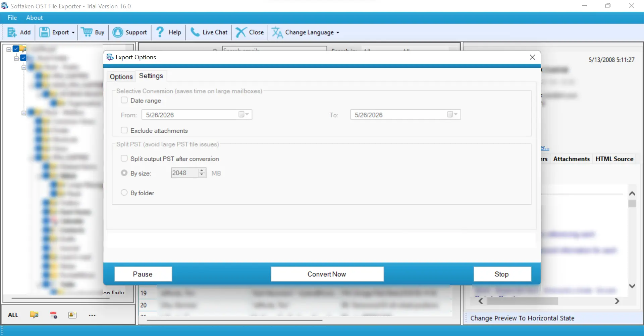Image resolution: width=644 pixels, height=336 pixels.
Task: Open the From date picker dropdown
Action: pyautogui.click(x=244, y=115)
